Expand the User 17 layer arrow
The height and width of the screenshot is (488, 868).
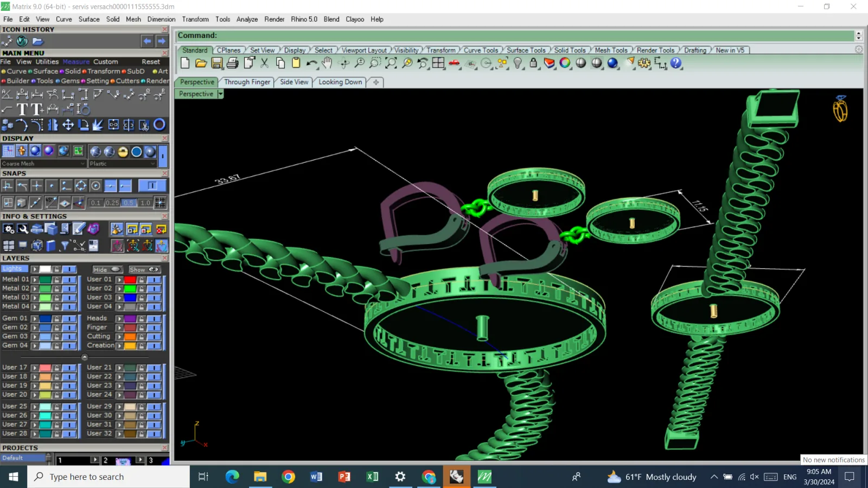[35, 368]
